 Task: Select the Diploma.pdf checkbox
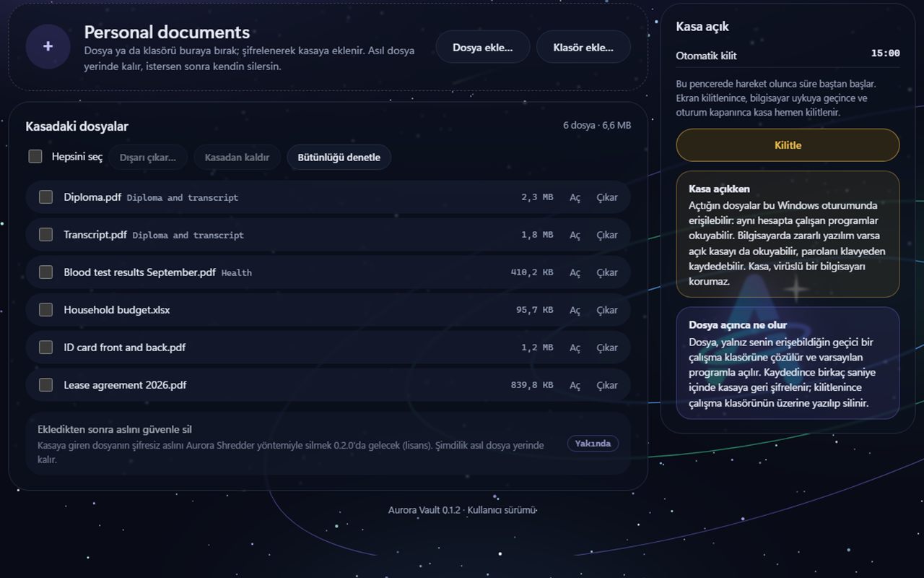(45, 197)
